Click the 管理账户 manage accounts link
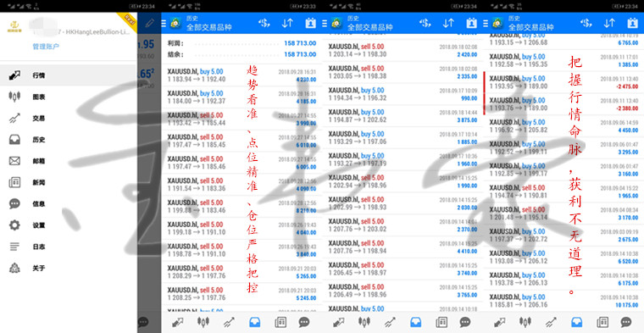644x333 pixels. [x=46, y=47]
